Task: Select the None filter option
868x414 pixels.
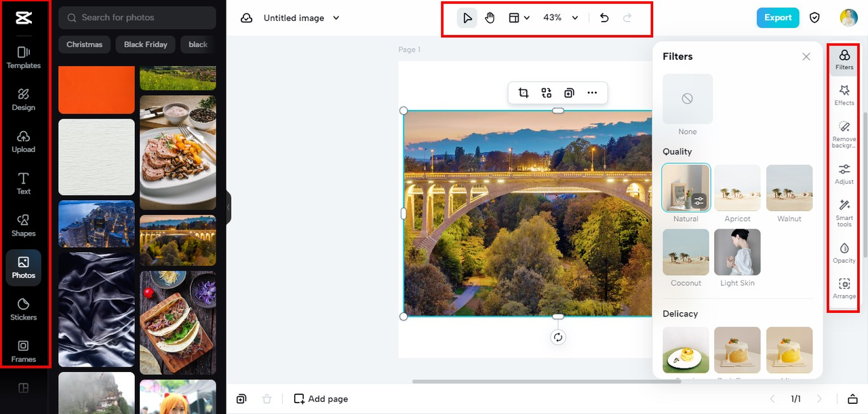Action: (688, 99)
